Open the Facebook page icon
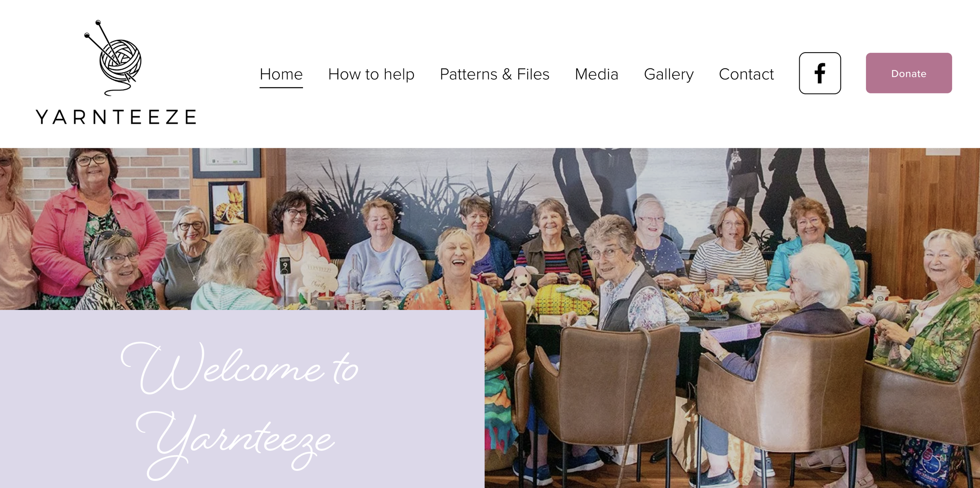 coord(820,73)
